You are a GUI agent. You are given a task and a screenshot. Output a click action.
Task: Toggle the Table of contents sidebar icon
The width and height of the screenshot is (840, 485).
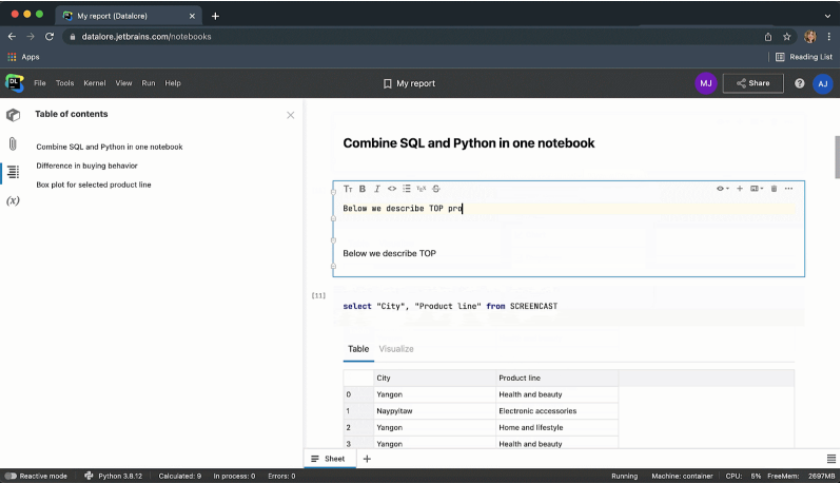[x=13, y=172]
